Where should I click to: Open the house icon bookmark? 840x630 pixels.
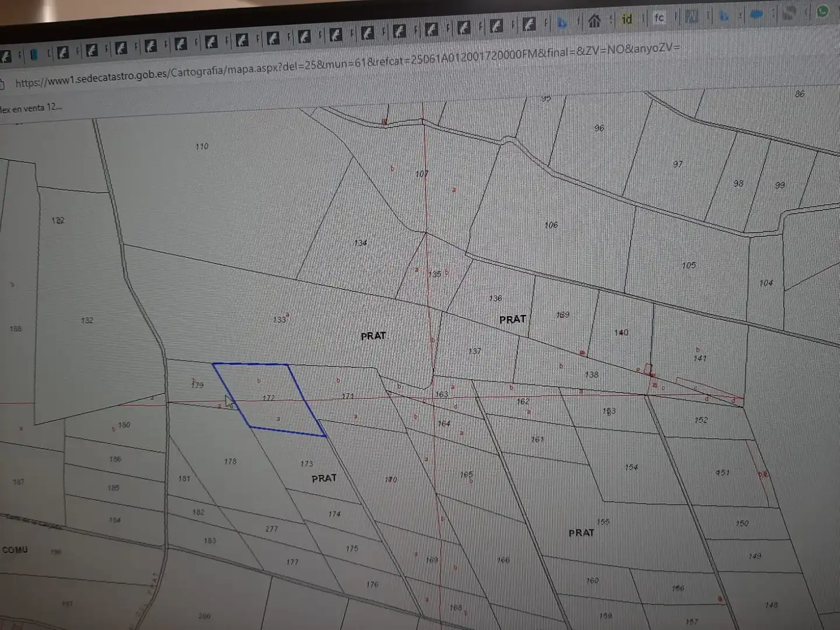click(x=594, y=22)
